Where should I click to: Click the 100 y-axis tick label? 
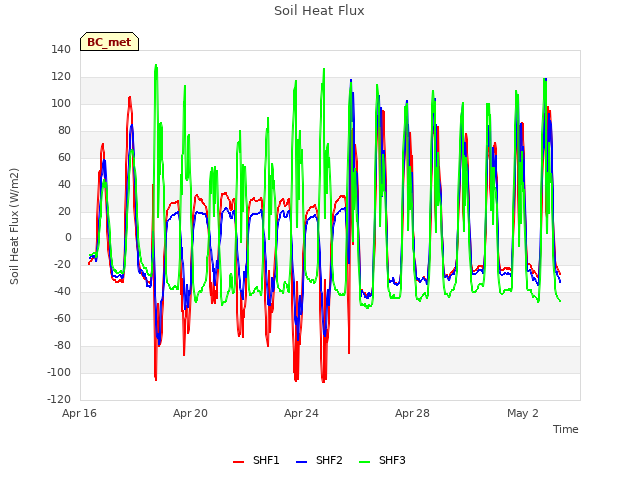61,104
